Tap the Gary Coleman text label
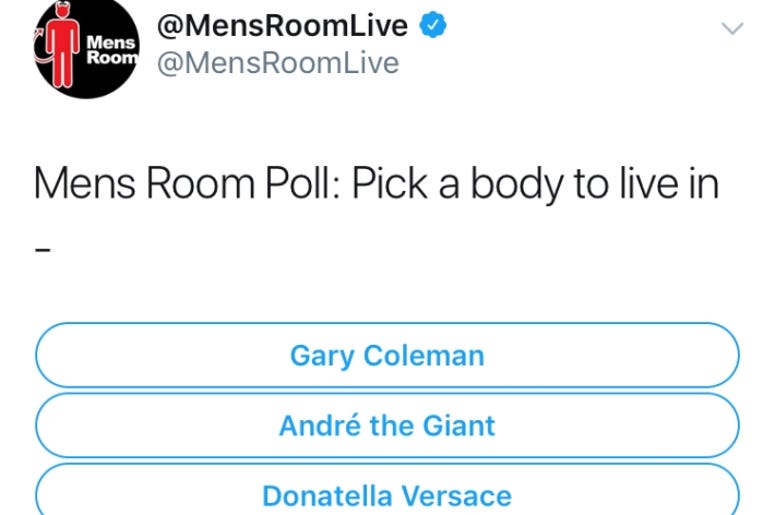Image resolution: width=775 pixels, height=515 pixels. 387,356
